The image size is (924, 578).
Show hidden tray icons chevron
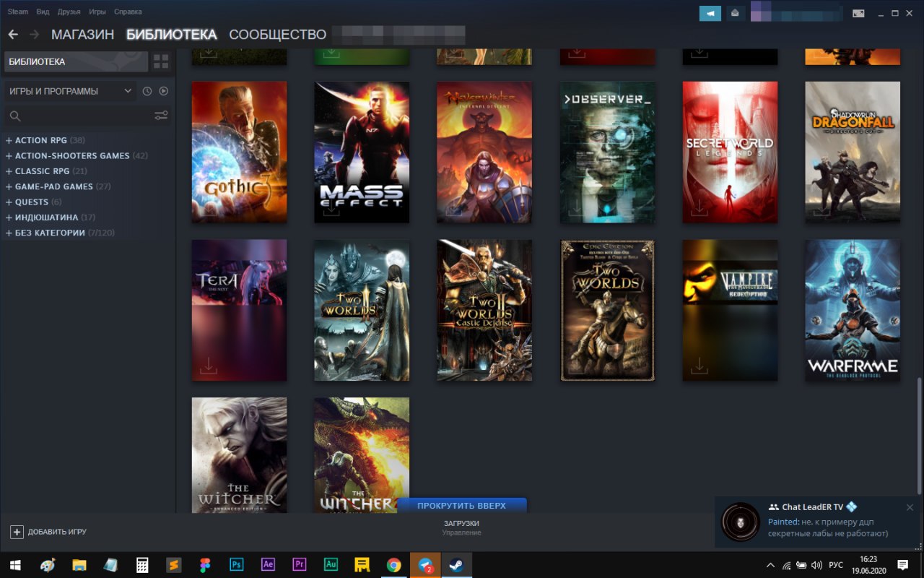(770, 565)
